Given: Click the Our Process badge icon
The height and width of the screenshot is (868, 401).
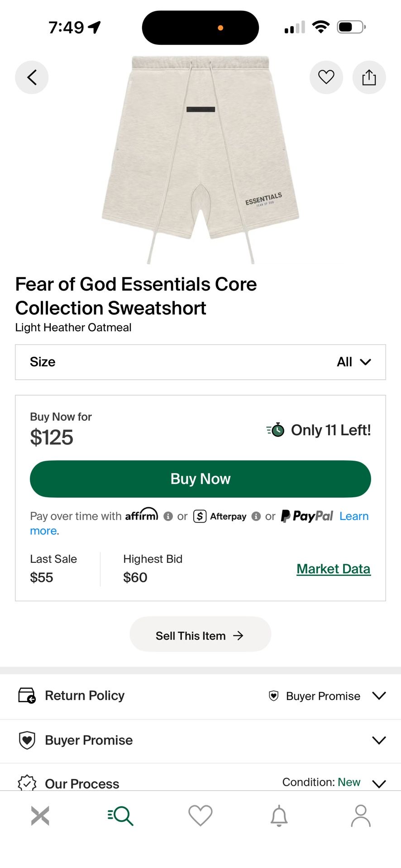Looking at the screenshot, I should pyautogui.click(x=27, y=783).
